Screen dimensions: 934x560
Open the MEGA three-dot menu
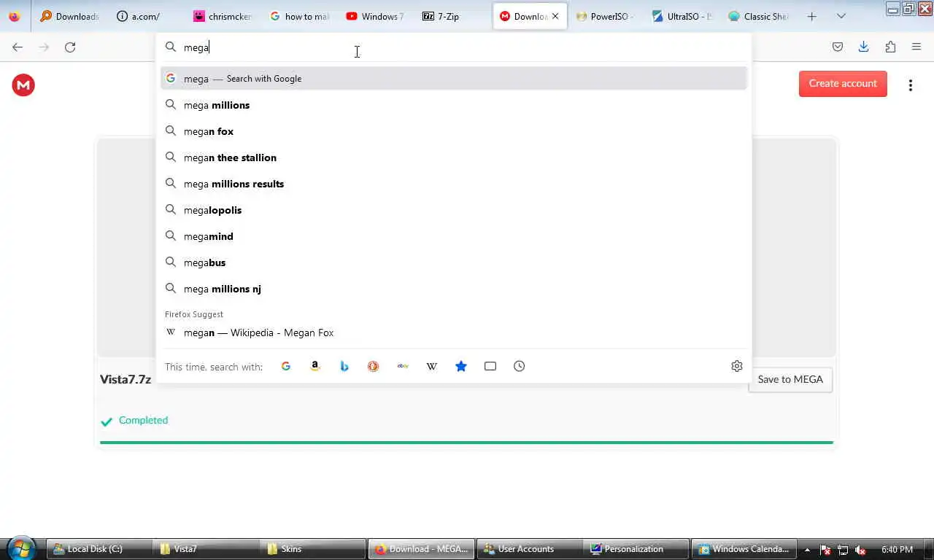(911, 85)
